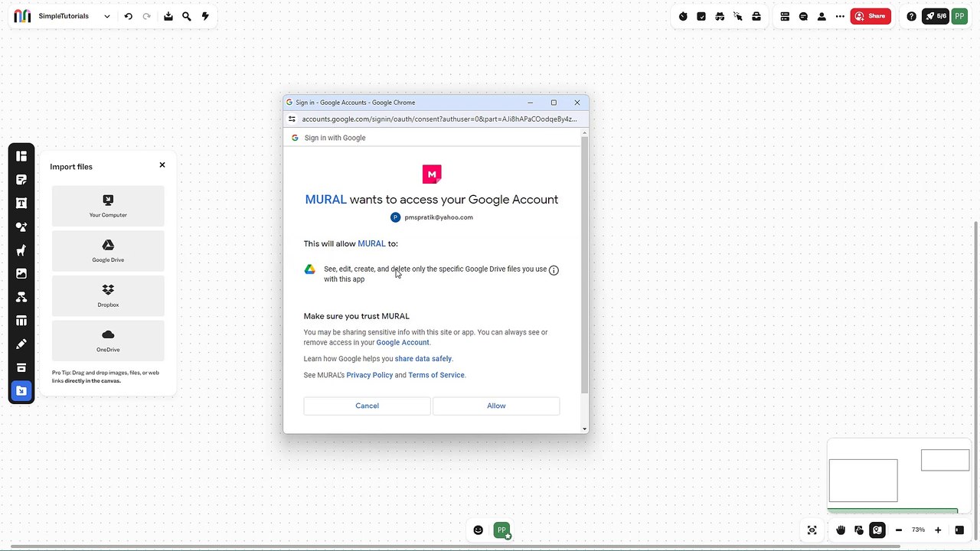Click the PP avatar at bottom center
The height and width of the screenshot is (551, 980).
point(502,530)
